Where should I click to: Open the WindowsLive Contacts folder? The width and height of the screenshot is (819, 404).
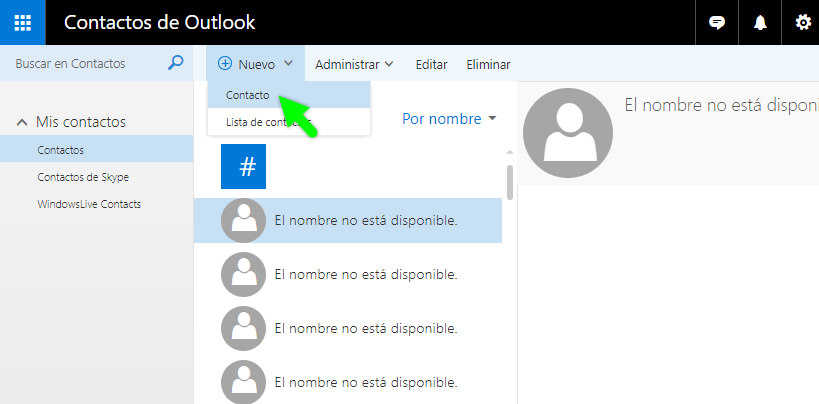pos(89,204)
